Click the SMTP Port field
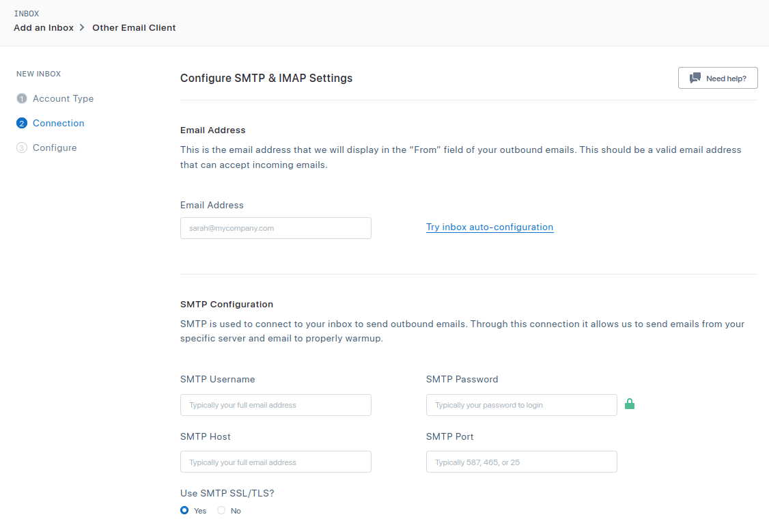This screenshot has height=532, width=769. [522, 462]
